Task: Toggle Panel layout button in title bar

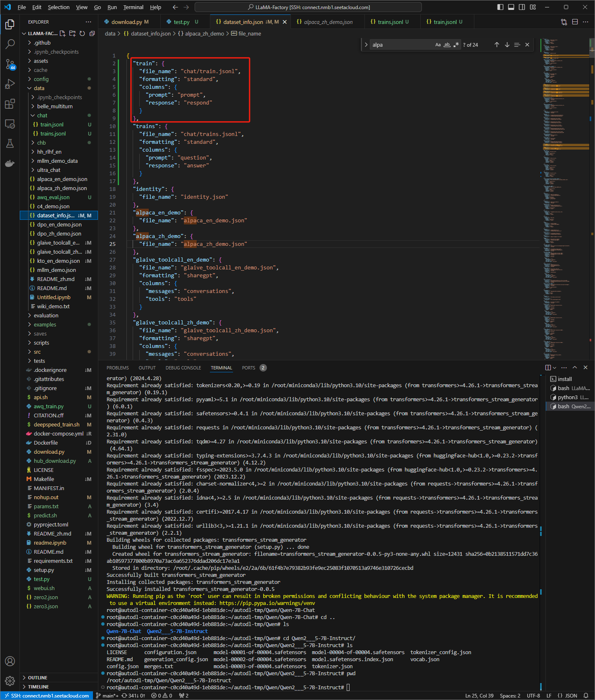Action: [511, 7]
